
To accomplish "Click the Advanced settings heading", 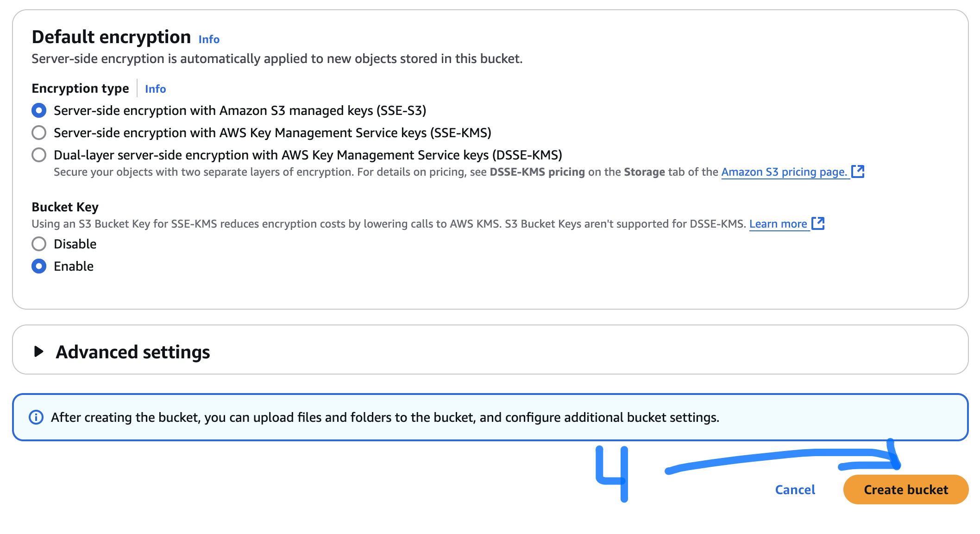I will (133, 352).
